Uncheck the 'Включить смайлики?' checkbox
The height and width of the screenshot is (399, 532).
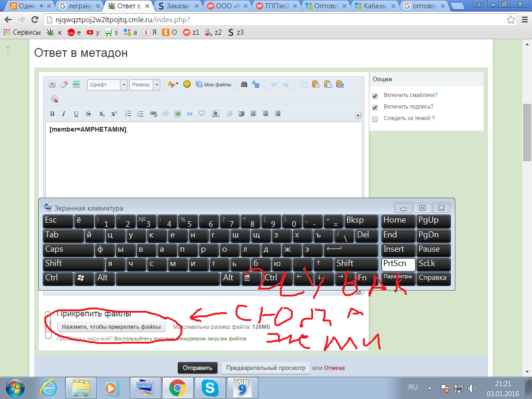point(375,96)
